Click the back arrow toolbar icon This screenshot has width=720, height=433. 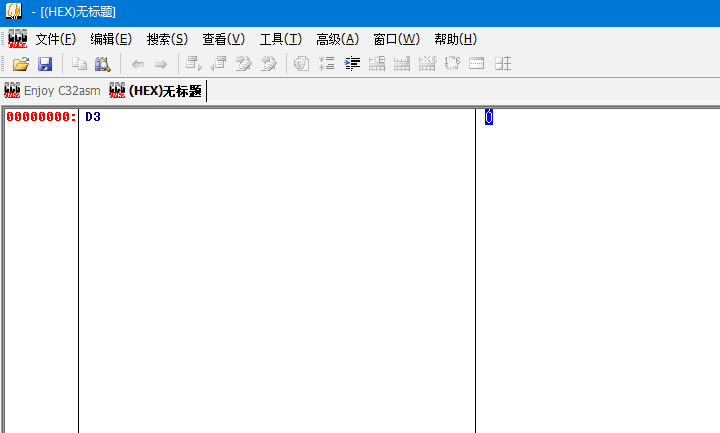tap(138, 64)
